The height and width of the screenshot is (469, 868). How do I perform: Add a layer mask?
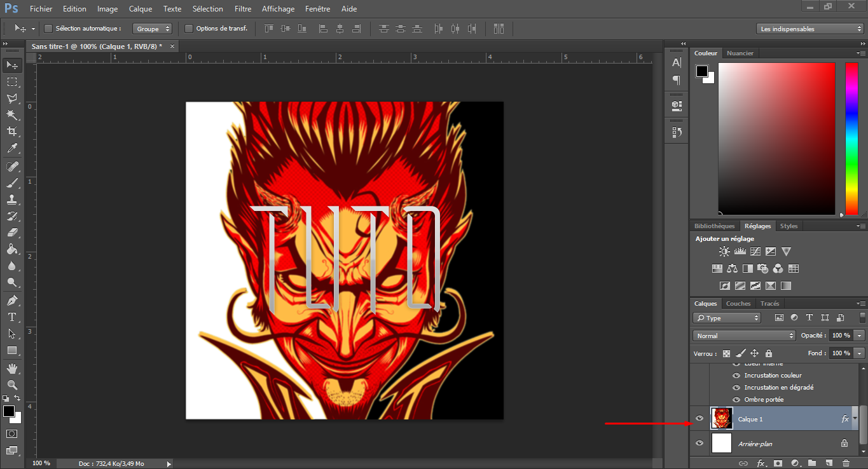(x=778, y=463)
